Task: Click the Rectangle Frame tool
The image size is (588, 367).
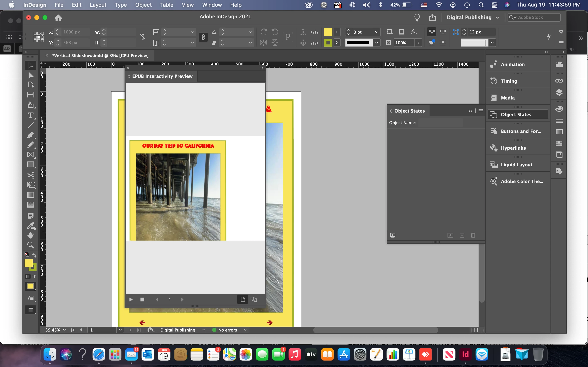Action: pyautogui.click(x=30, y=155)
